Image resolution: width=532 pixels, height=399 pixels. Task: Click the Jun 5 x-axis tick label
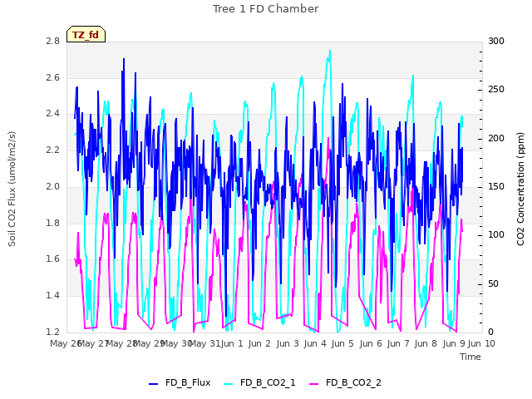click(x=342, y=343)
